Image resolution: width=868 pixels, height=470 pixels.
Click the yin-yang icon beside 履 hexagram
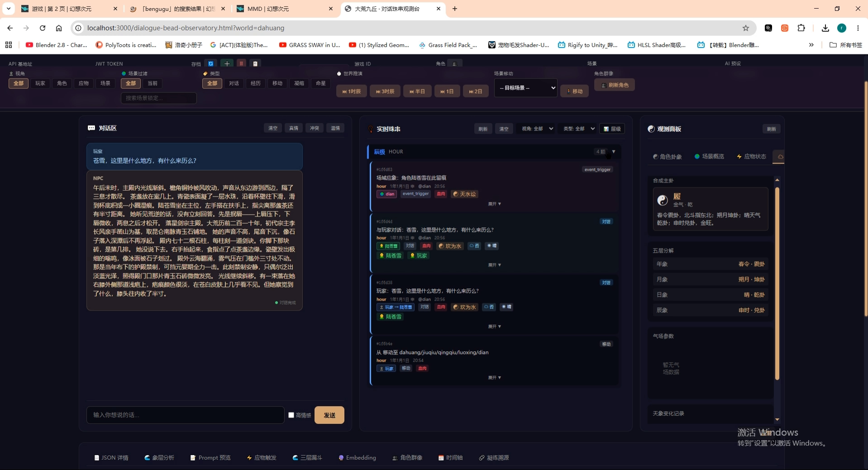[x=662, y=200]
